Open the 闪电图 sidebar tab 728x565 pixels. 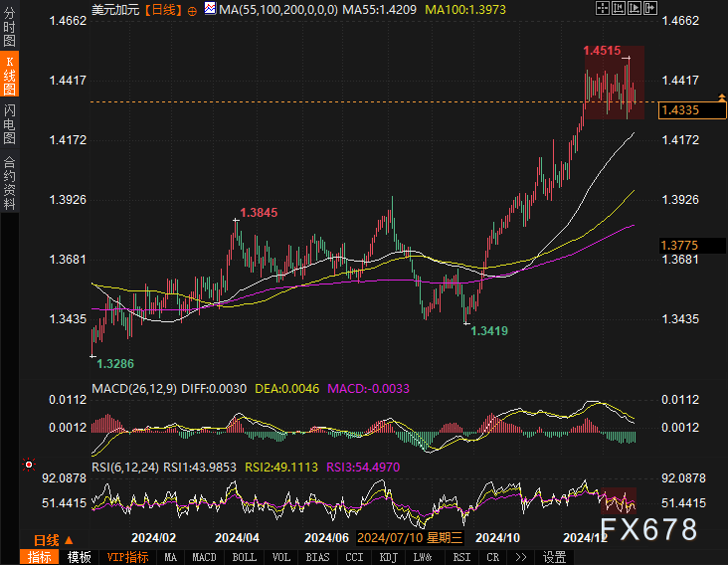[x=10, y=123]
